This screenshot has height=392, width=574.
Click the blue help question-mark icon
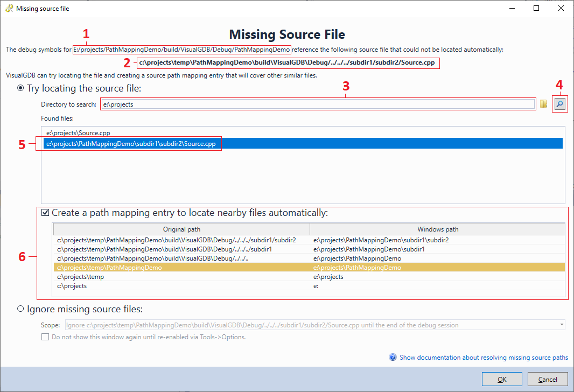coord(393,357)
